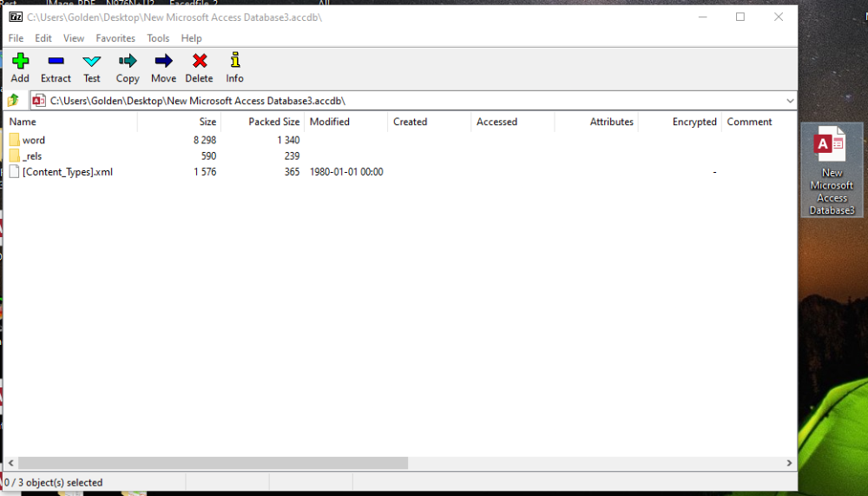Screen dimensions: 868x496
Task: Select "[Content_Types].xml" file name
Action: pos(68,172)
